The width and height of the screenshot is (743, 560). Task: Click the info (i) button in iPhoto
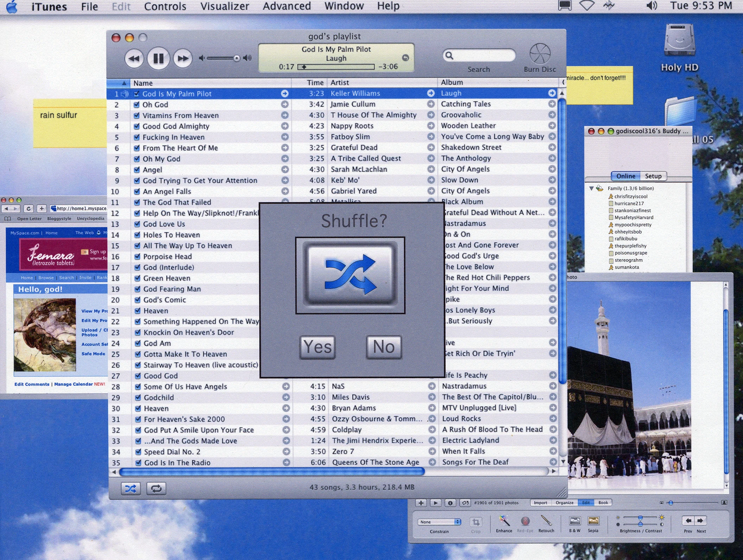coord(450,503)
